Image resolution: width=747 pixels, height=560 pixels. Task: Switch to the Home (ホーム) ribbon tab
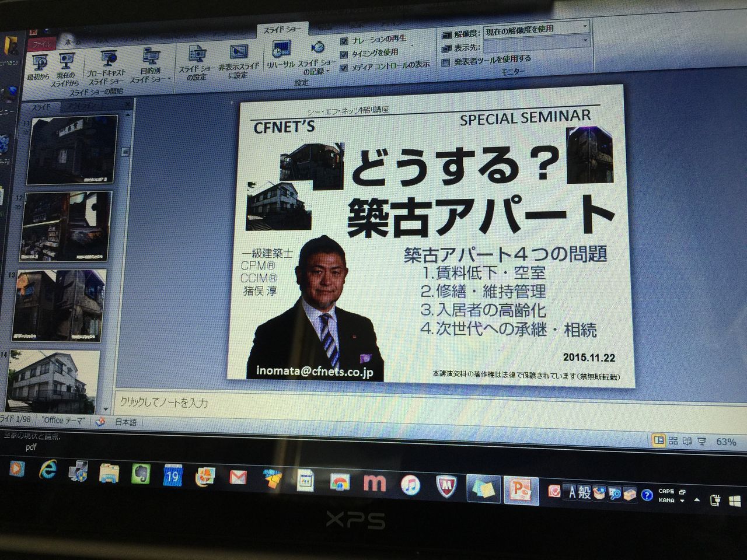pyautogui.click(x=72, y=43)
